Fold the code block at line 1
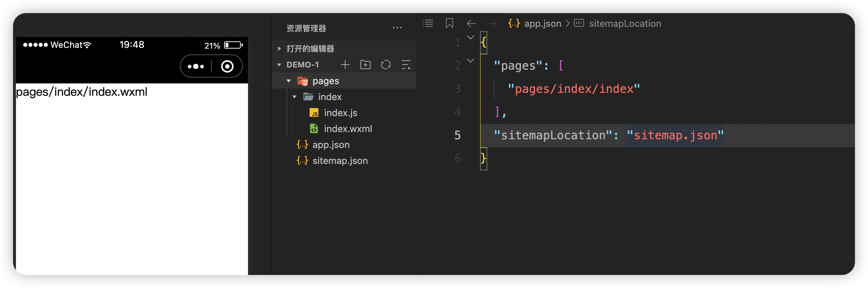Image resolution: width=868 pixels, height=288 pixels. point(471,38)
